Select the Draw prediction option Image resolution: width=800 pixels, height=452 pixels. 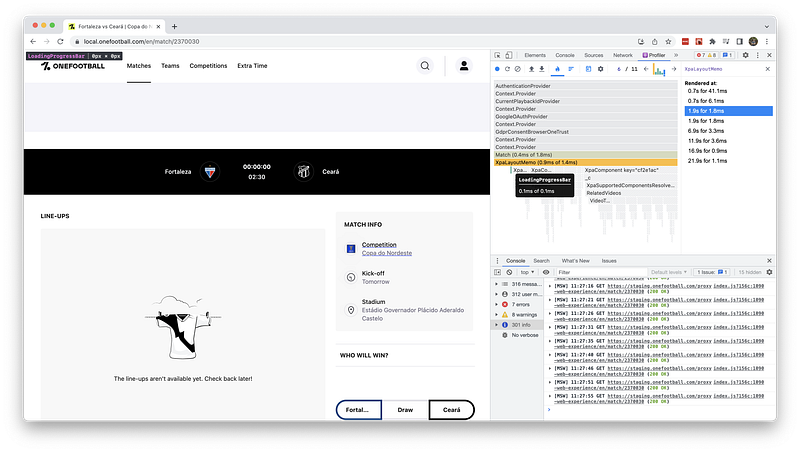pos(405,410)
